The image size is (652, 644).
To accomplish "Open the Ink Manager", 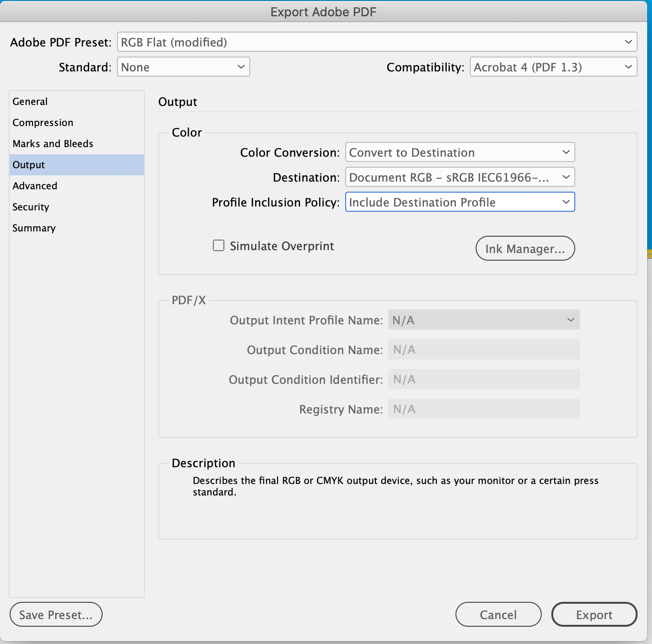I will tap(525, 248).
